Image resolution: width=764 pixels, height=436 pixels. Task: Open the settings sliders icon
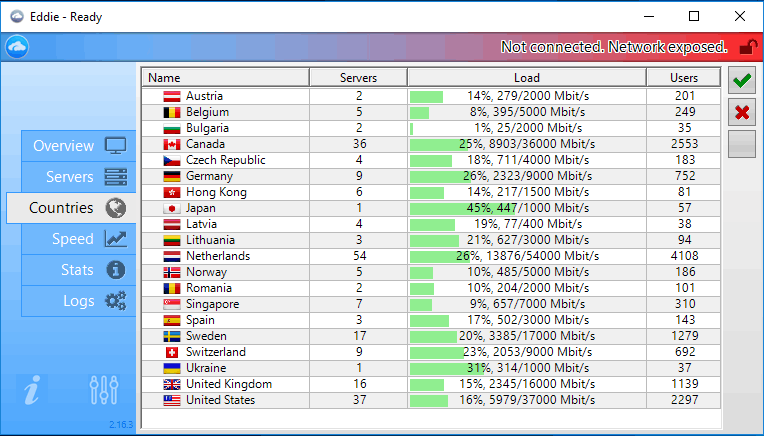104,389
